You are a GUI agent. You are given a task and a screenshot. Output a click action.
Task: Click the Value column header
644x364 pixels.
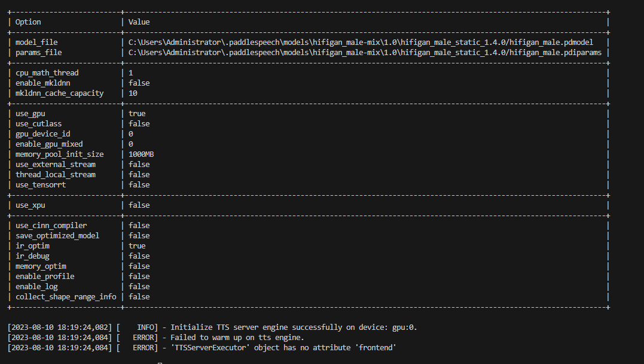click(x=139, y=22)
